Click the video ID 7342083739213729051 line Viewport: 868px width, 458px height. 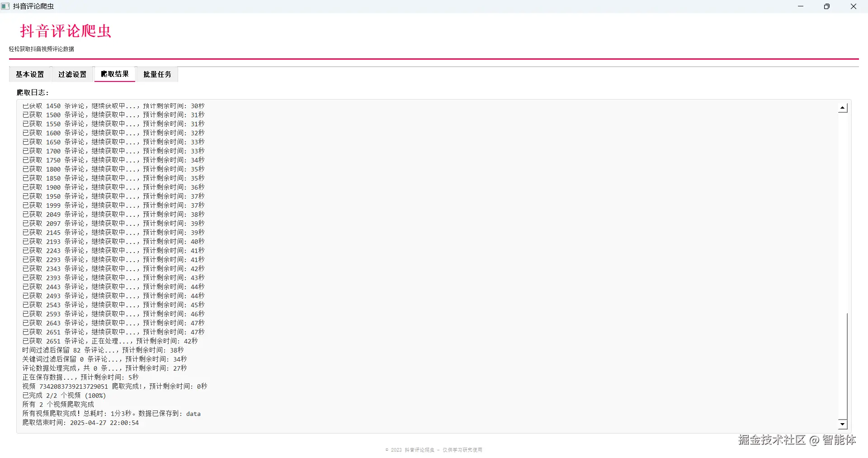[115, 386]
